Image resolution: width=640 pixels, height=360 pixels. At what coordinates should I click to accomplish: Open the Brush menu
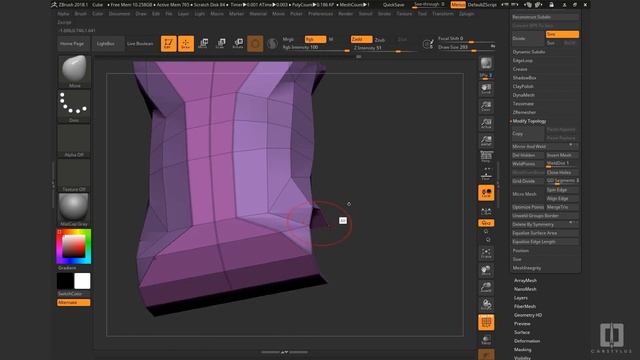point(81,13)
